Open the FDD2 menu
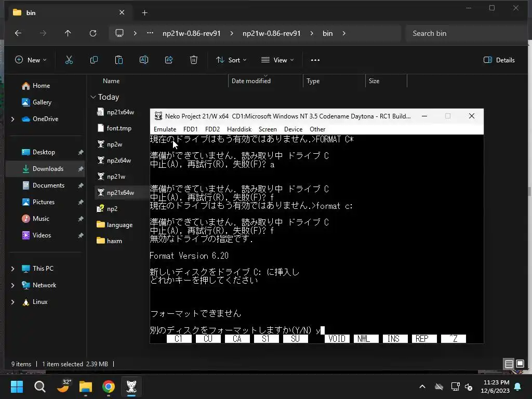Viewport: 532px width, 399px height. (x=212, y=129)
